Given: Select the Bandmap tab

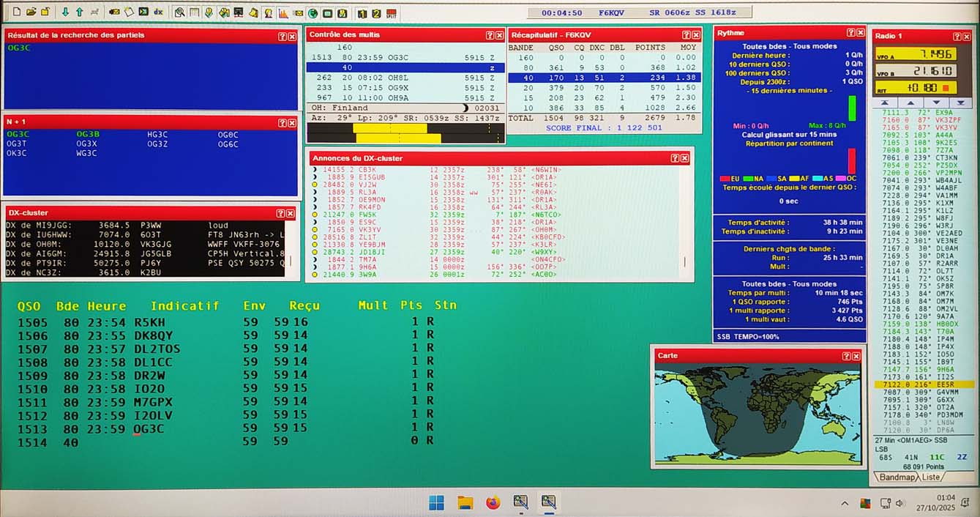Looking at the screenshot, I should [x=897, y=477].
